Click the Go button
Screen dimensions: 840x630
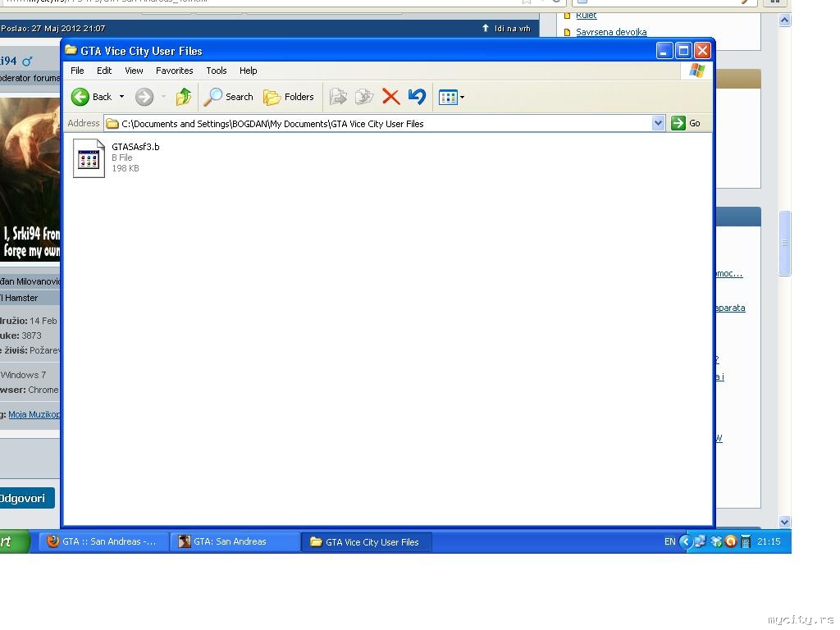pos(687,123)
